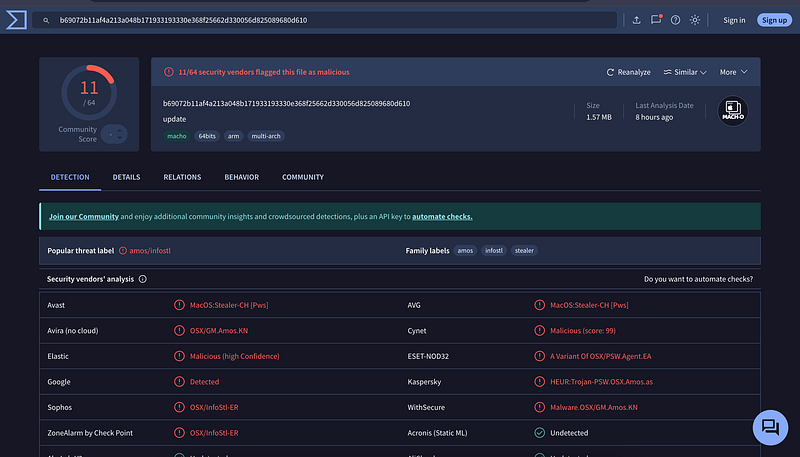Click the Reanalyze refresh icon
This screenshot has width=800, height=457.
(611, 72)
